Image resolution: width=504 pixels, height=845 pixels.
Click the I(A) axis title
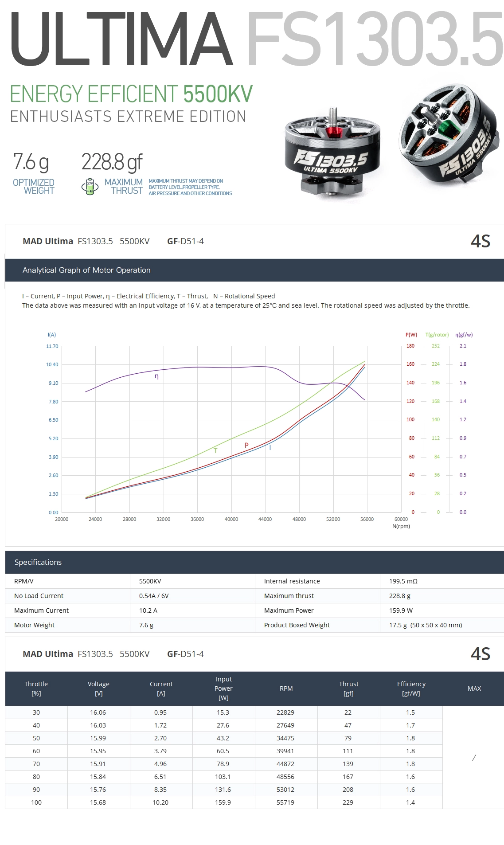point(52,335)
